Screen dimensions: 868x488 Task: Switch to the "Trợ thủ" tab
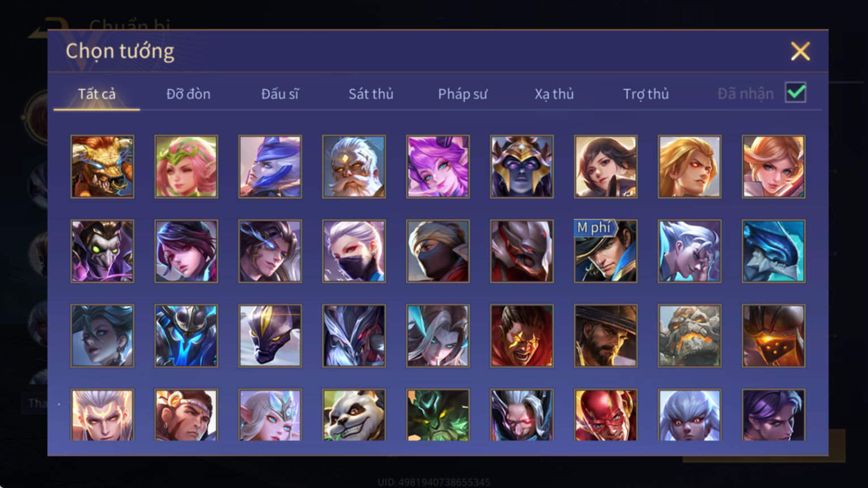pos(646,94)
